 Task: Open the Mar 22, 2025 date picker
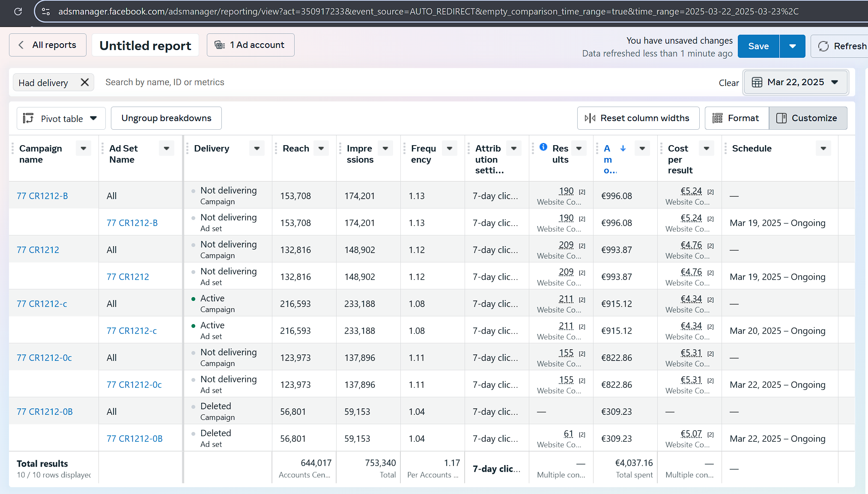pyautogui.click(x=796, y=82)
